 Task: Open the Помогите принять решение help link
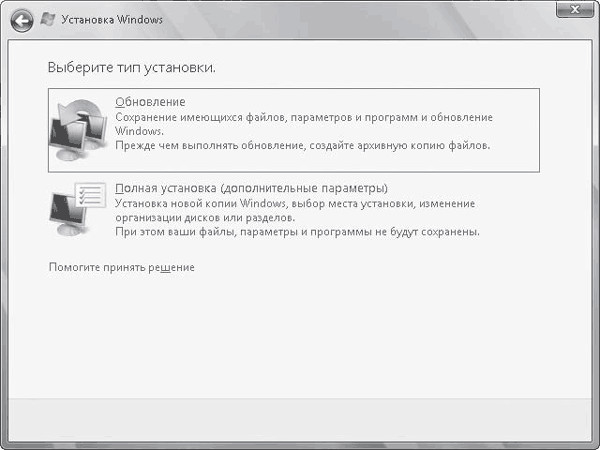coord(121,268)
